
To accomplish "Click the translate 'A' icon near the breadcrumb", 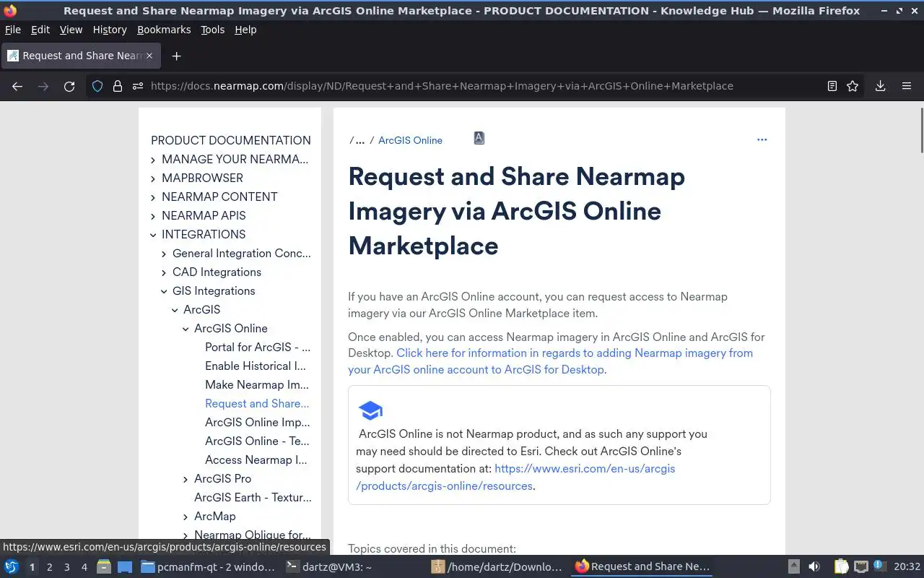I will coord(479,138).
